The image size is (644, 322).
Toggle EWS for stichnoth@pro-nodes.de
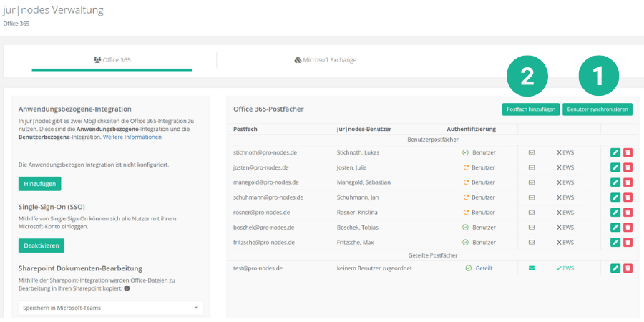click(565, 152)
